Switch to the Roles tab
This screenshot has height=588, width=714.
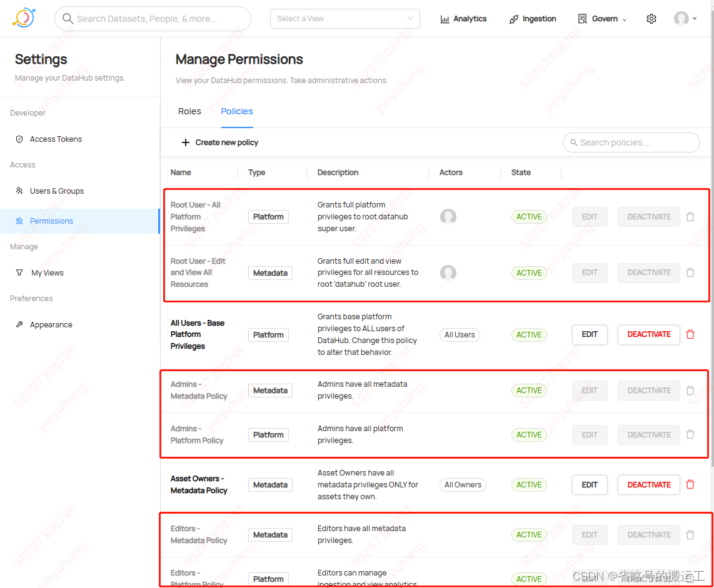coord(189,111)
